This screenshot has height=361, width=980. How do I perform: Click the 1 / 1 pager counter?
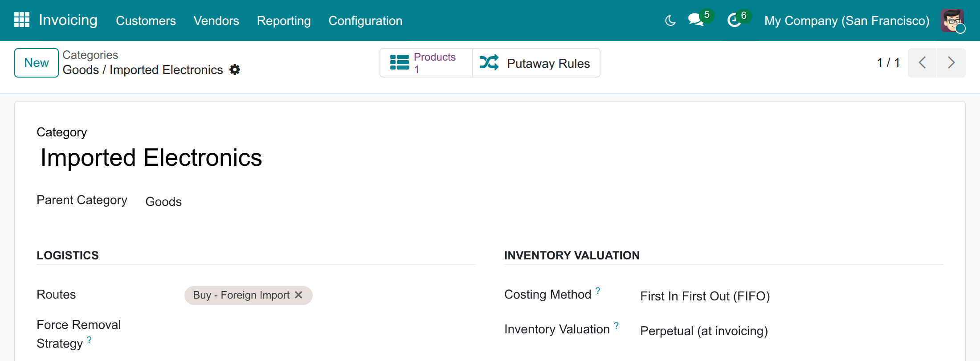[x=888, y=62]
